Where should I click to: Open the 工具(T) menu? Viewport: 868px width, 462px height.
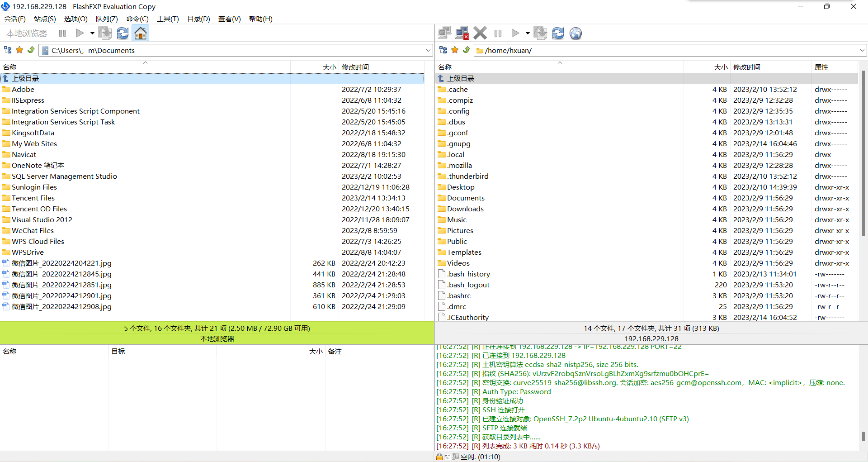click(x=168, y=19)
